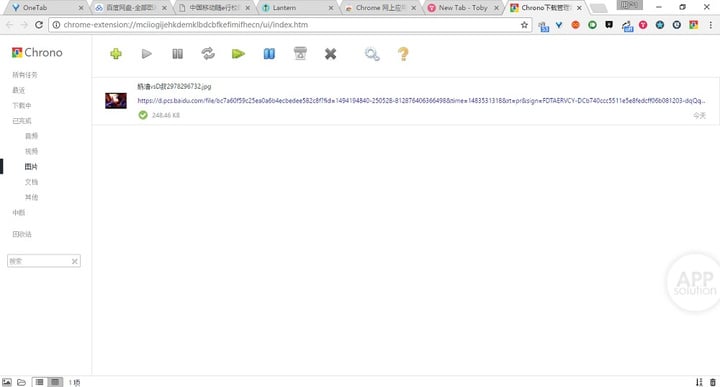Open the magnifier search icon in the toolbar
This screenshot has width=720, height=387.
tap(372, 54)
